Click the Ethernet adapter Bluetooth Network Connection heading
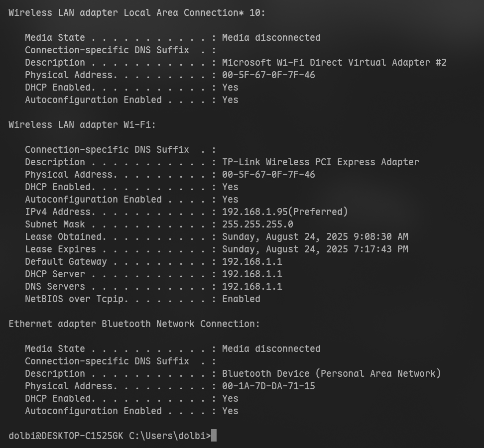Viewport: 484px width, 448px height. coord(134,324)
